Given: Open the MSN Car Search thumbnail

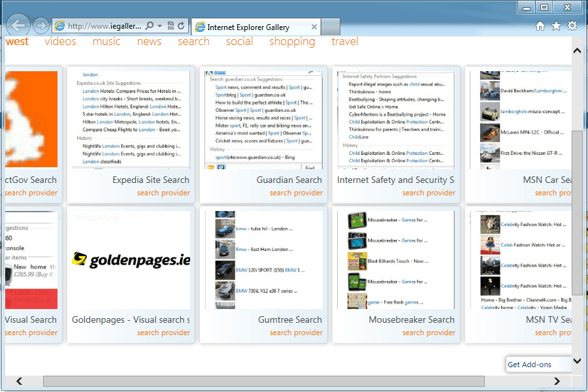Looking at the screenshot, I should pos(521,120).
